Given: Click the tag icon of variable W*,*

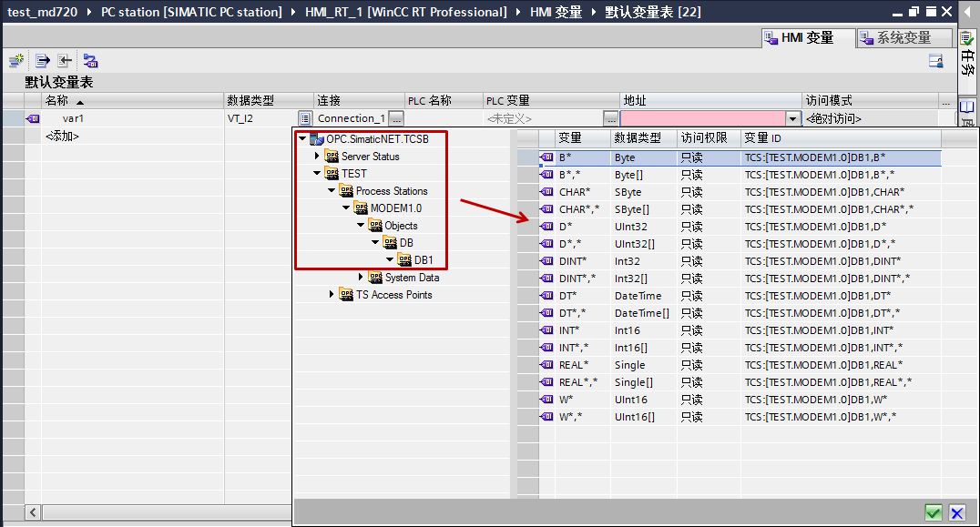Looking at the screenshot, I should point(546,417).
